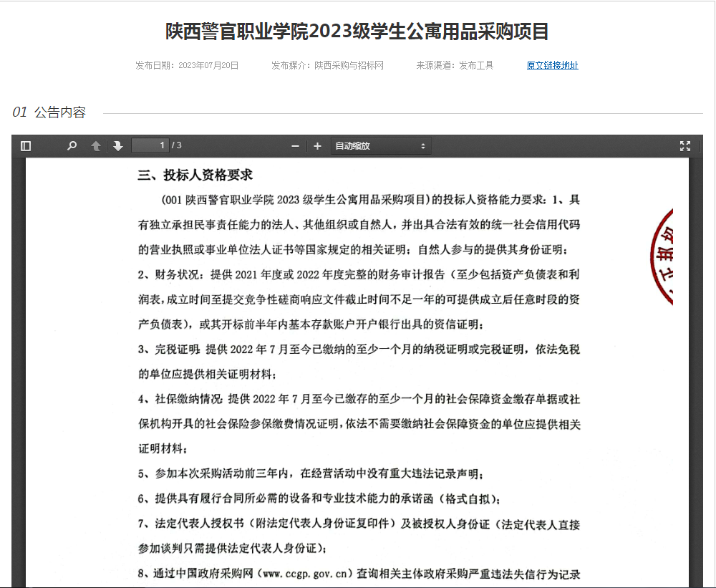Click the total page count '/ 3'
The width and height of the screenshot is (716, 588).
(177, 145)
